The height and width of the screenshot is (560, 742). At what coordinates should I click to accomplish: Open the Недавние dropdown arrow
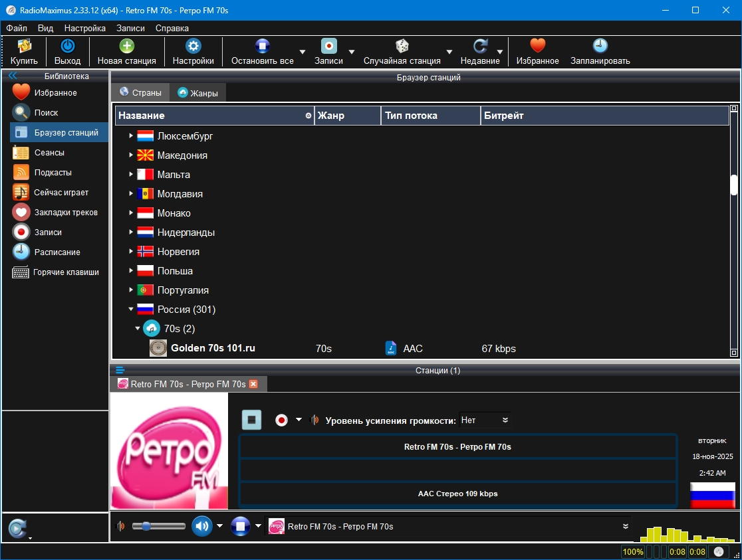coord(500,52)
